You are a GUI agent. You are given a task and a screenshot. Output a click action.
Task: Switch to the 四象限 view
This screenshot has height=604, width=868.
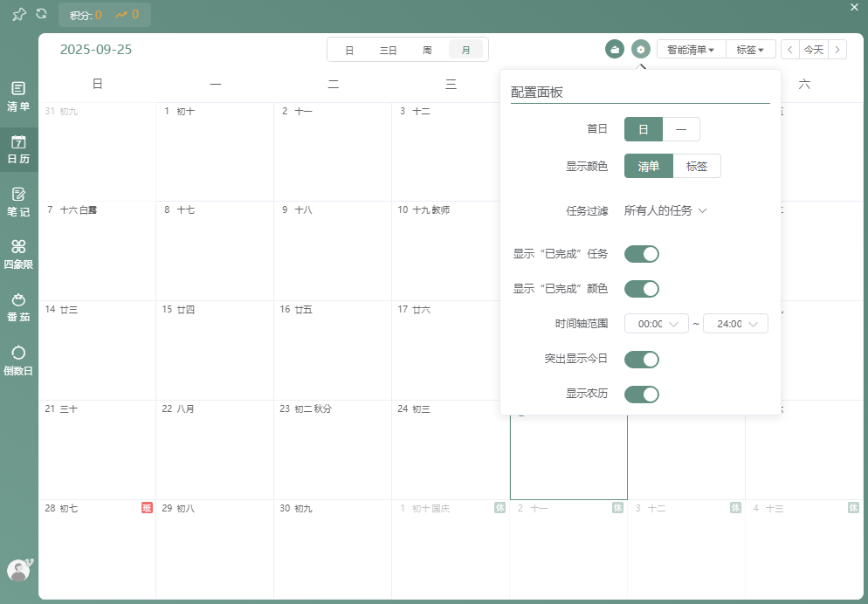pyautogui.click(x=18, y=254)
